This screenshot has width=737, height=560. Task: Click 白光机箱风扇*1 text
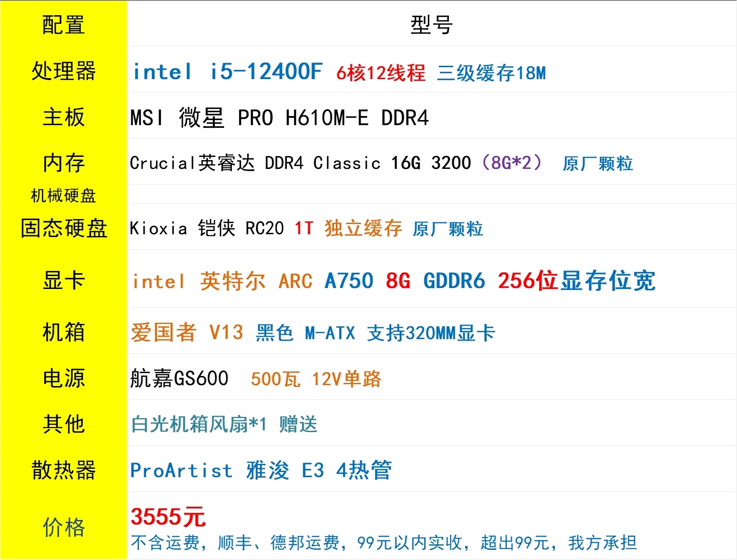[199, 424]
